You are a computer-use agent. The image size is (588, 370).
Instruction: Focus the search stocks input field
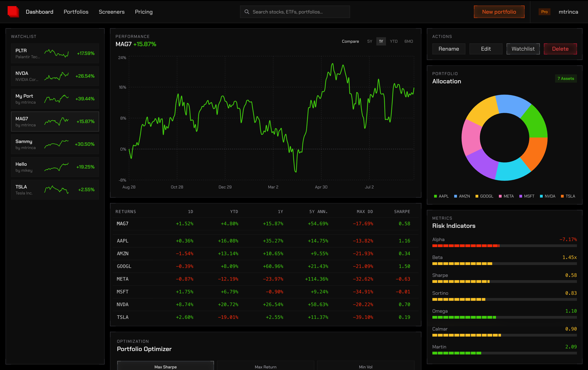[295, 12]
